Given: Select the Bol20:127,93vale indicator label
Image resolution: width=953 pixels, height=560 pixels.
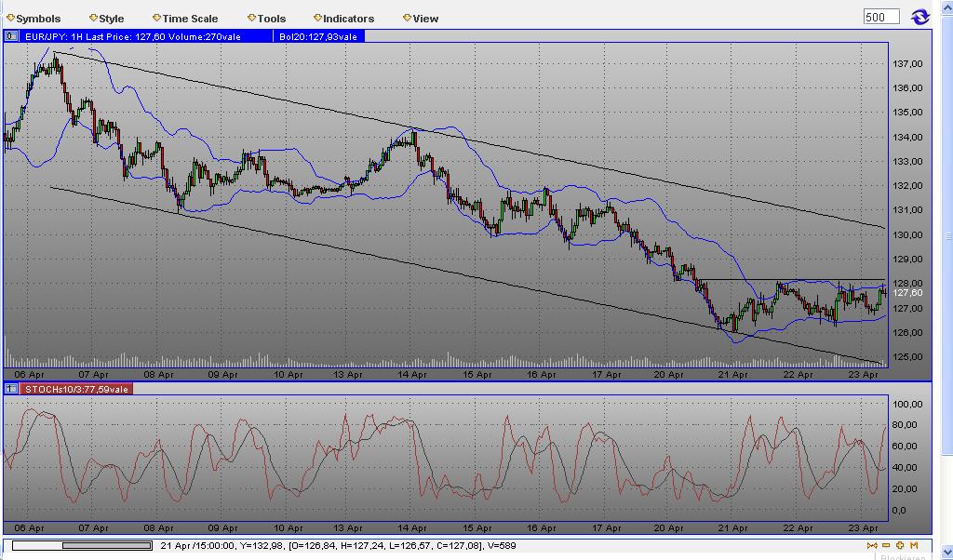Looking at the screenshot, I should (x=318, y=36).
